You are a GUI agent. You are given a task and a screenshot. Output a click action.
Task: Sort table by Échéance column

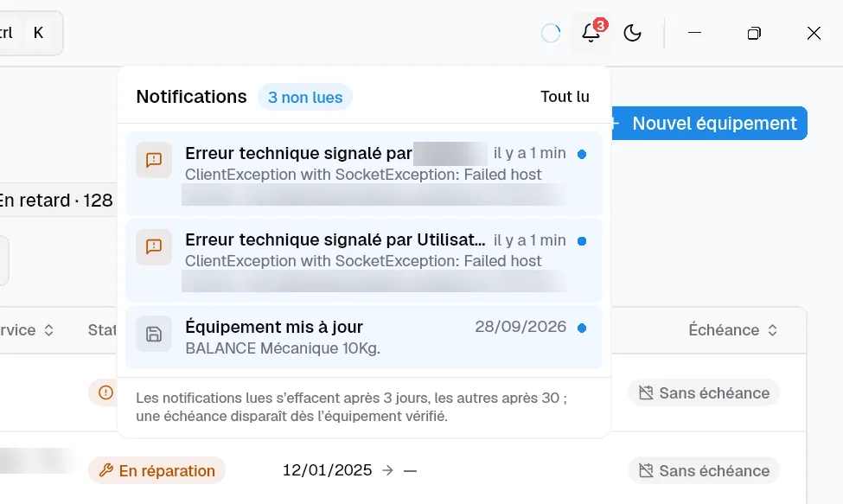(x=733, y=330)
